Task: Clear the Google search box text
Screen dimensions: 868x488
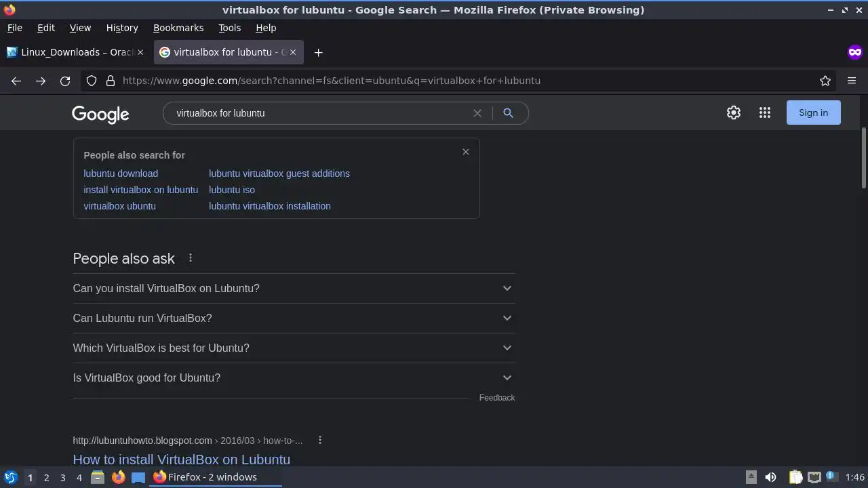Action: click(x=477, y=113)
